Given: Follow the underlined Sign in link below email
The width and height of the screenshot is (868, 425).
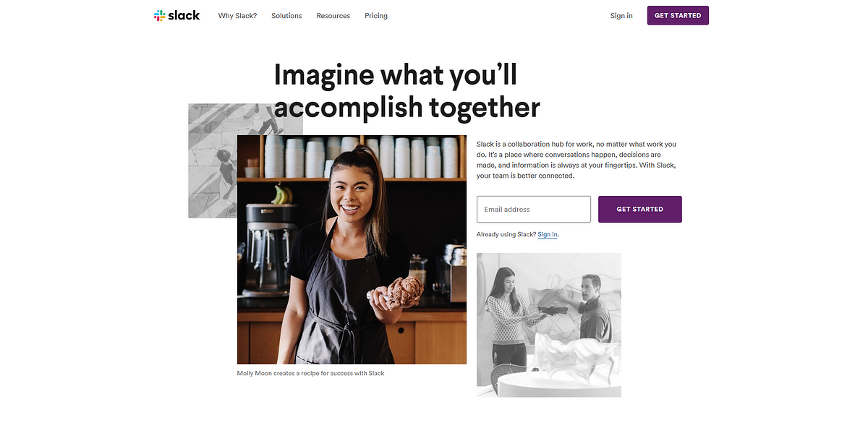Looking at the screenshot, I should tap(548, 235).
